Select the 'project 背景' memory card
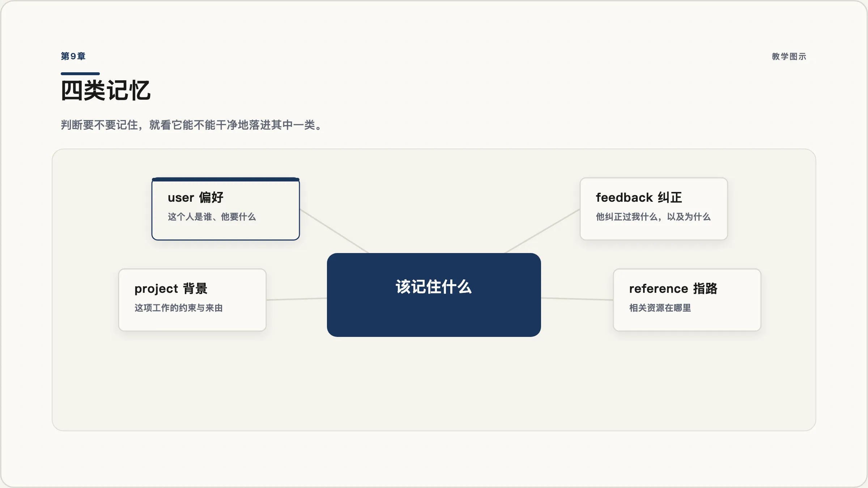 point(192,300)
